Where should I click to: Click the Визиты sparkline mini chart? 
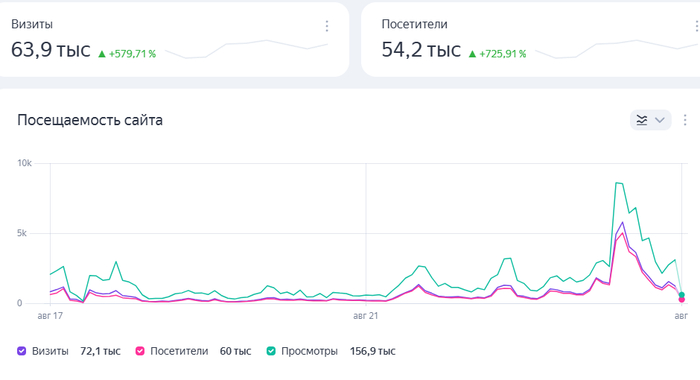click(246, 49)
